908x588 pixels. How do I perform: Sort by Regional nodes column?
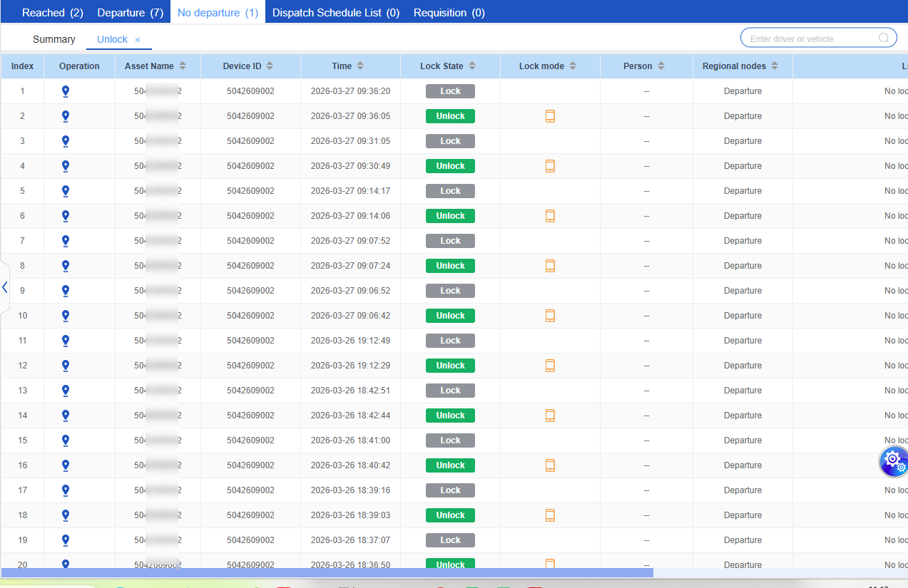coord(775,66)
